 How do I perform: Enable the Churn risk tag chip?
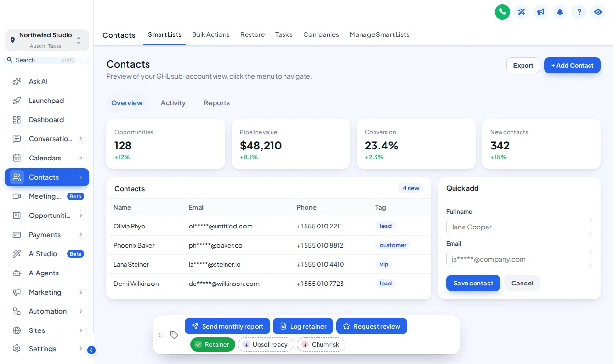(x=321, y=344)
